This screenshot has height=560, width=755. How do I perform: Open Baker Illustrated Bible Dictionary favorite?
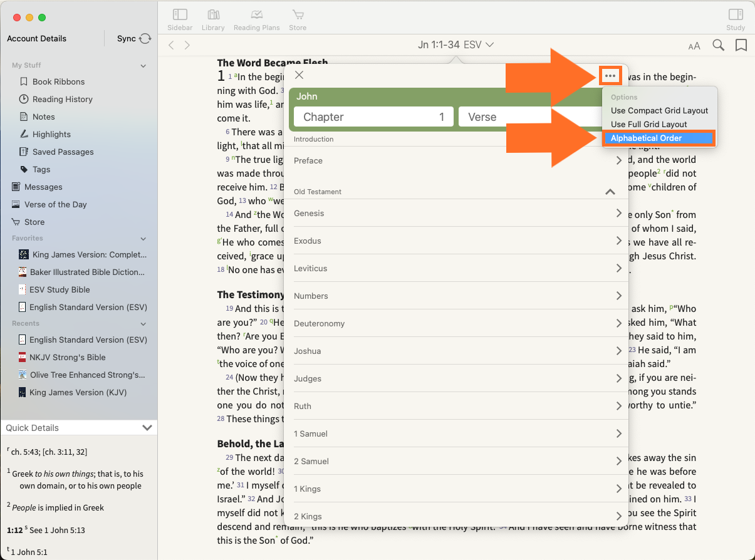click(83, 272)
